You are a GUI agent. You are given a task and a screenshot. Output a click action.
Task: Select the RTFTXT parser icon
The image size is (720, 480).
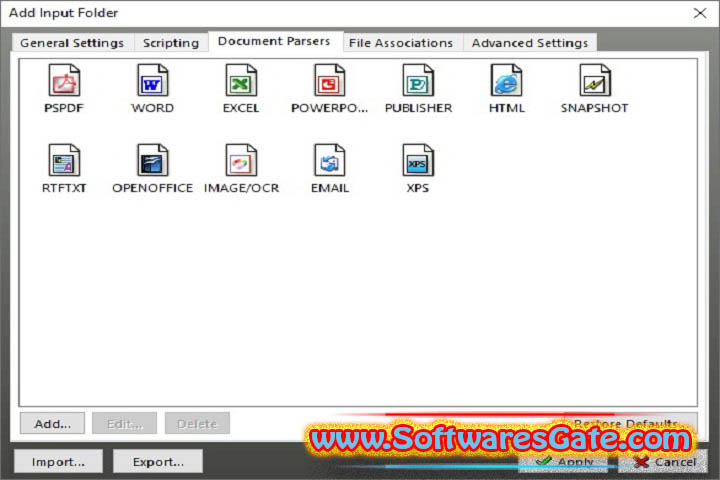point(64,160)
